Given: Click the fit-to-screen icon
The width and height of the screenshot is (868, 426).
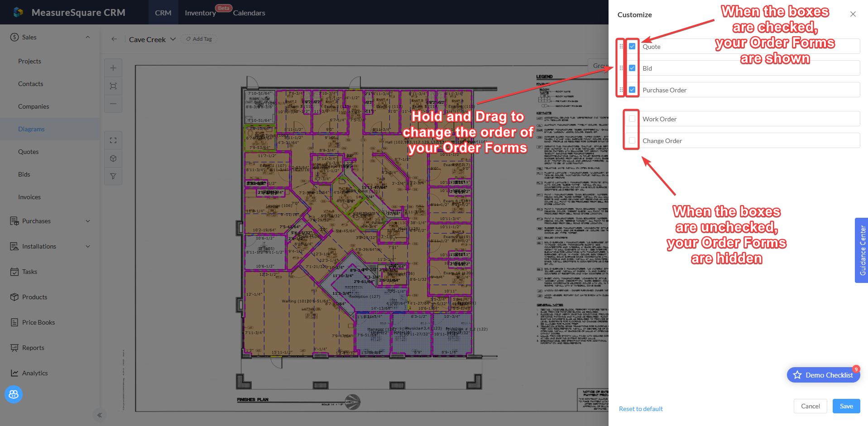Looking at the screenshot, I should pyautogui.click(x=113, y=86).
